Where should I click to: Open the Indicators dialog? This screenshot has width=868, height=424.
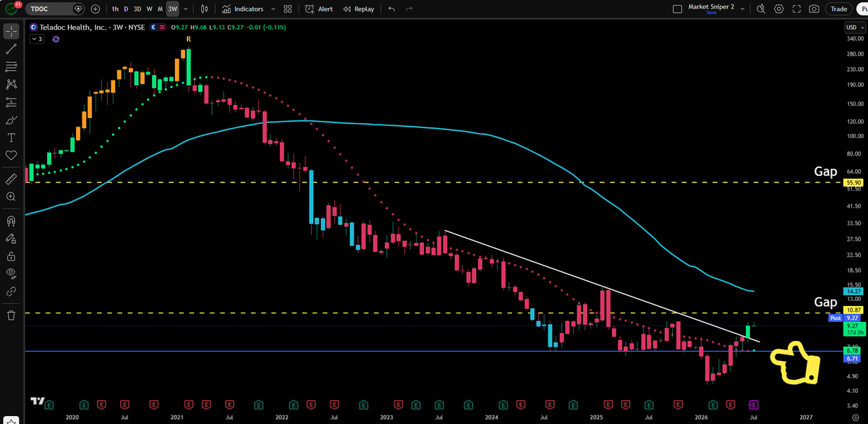tap(242, 9)
